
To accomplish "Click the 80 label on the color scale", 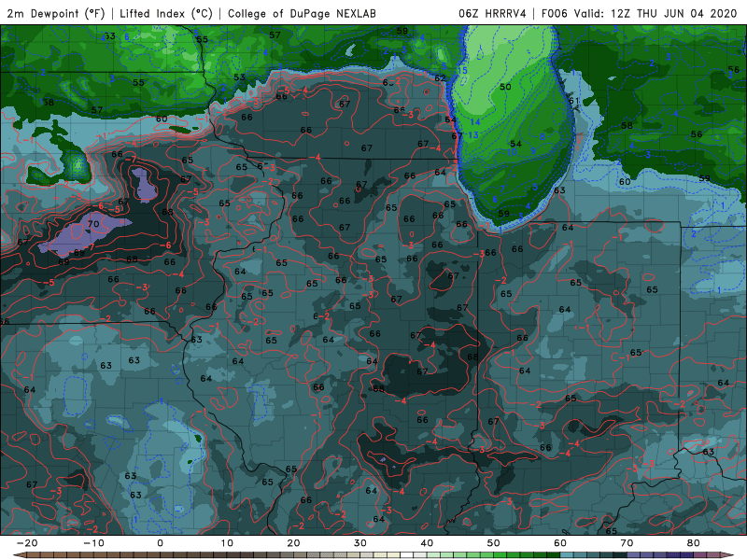I will (694, 543).
